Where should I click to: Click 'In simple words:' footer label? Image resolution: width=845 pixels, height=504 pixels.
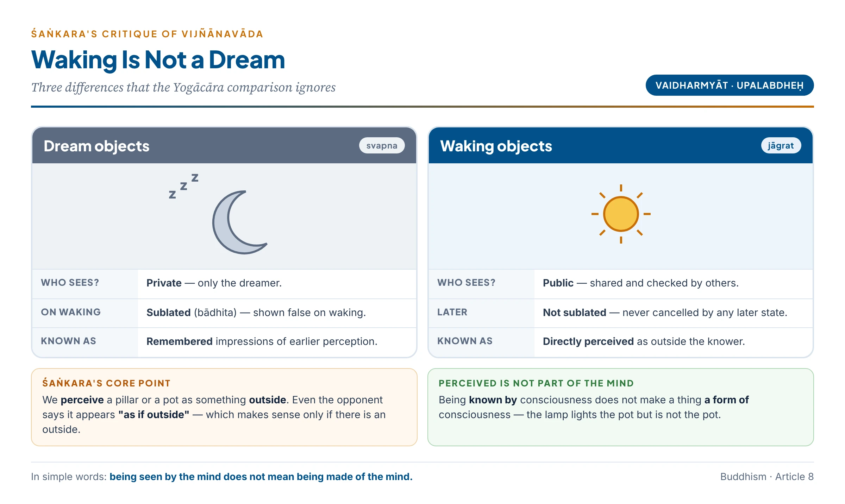click(69, 477)
